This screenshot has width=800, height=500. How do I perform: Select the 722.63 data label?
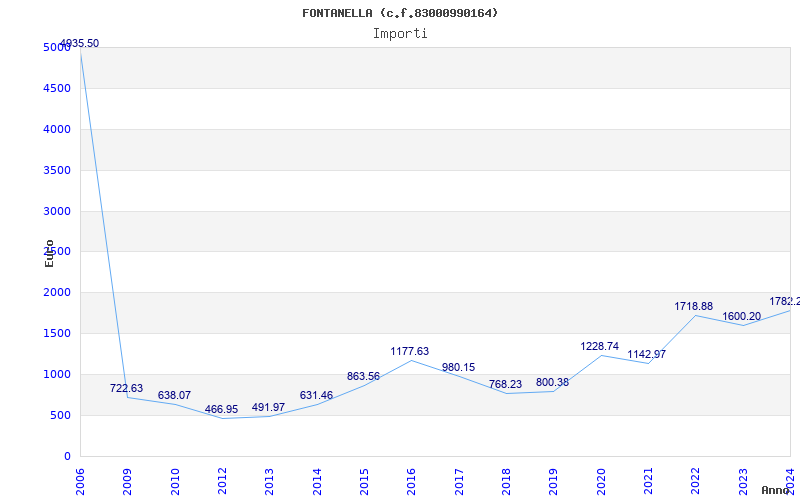pos(127,388)
